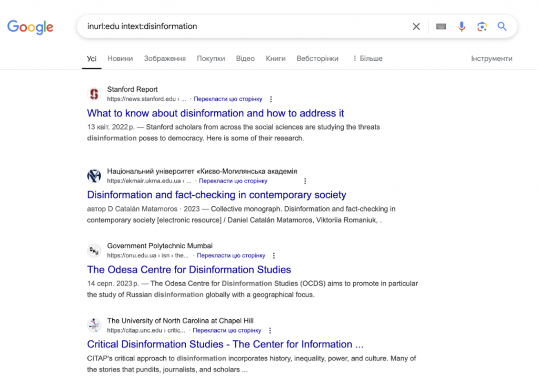Click the ekmair.ukma.edu.ua URL text
The image size is (539, 392).
coord(149,180)
